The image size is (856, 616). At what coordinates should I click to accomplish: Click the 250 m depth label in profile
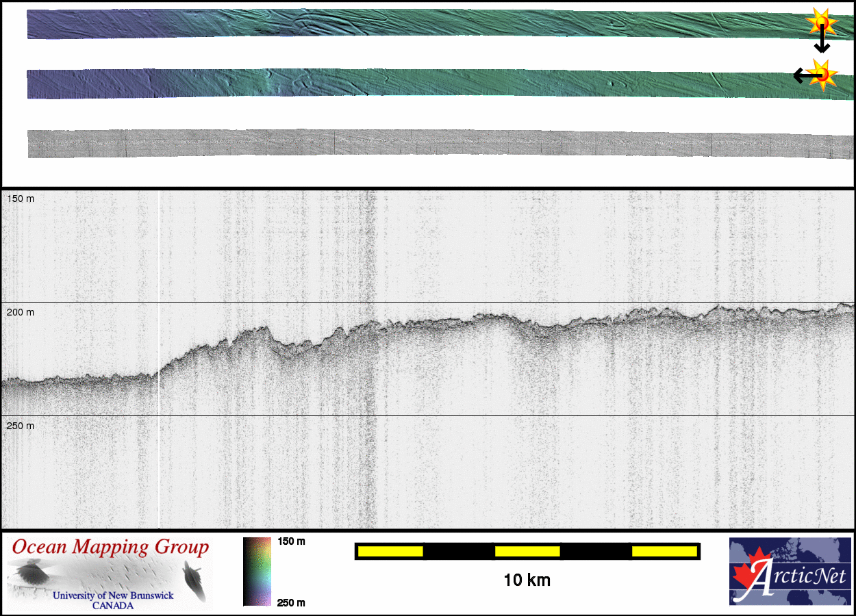click(x=21, y=426)
